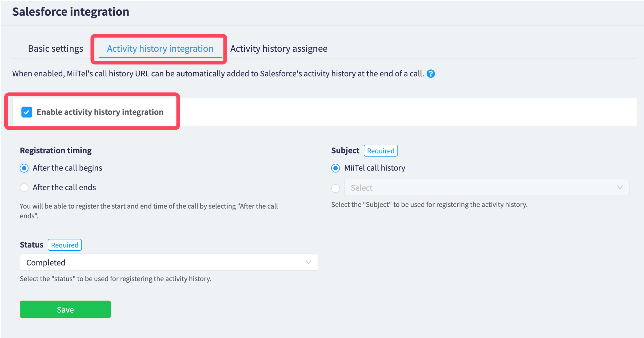This screenshot has height=338, width=644.
Task: Collapse the Status dropdown via its chevron
Action: click(x=309, y=262)
